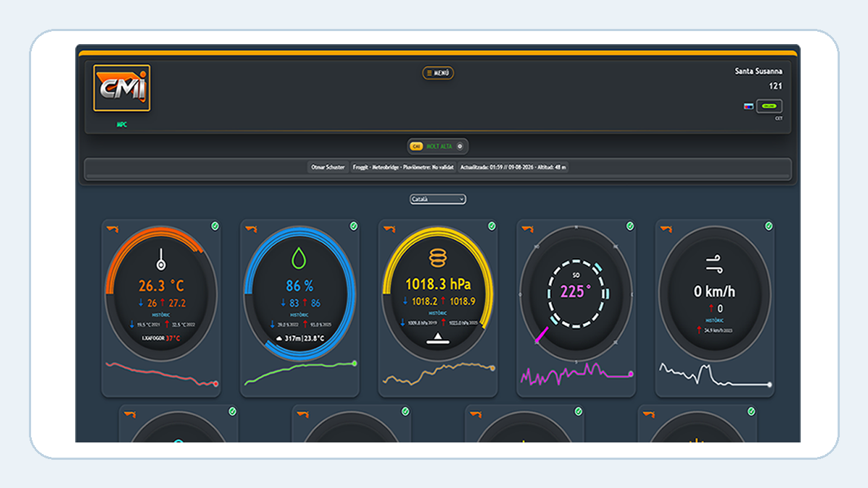
Task: Click the thermometer icon in temperature card
Action: (161, 260)
